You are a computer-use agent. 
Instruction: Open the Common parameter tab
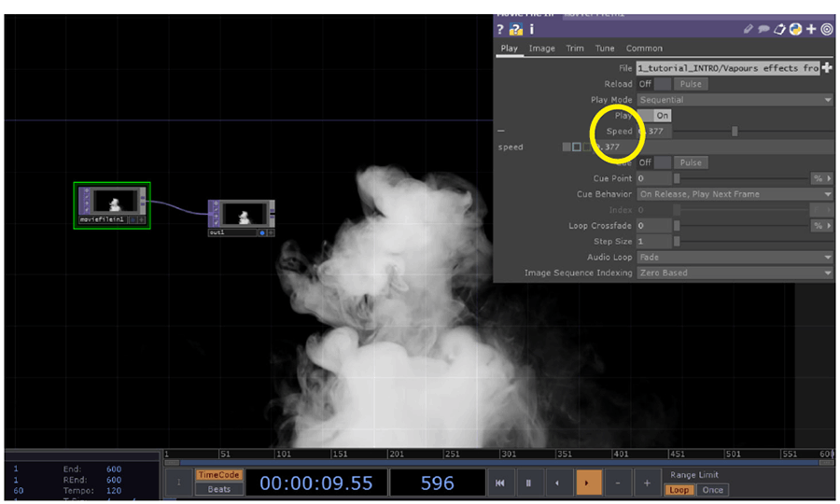[x=644, y=49]
